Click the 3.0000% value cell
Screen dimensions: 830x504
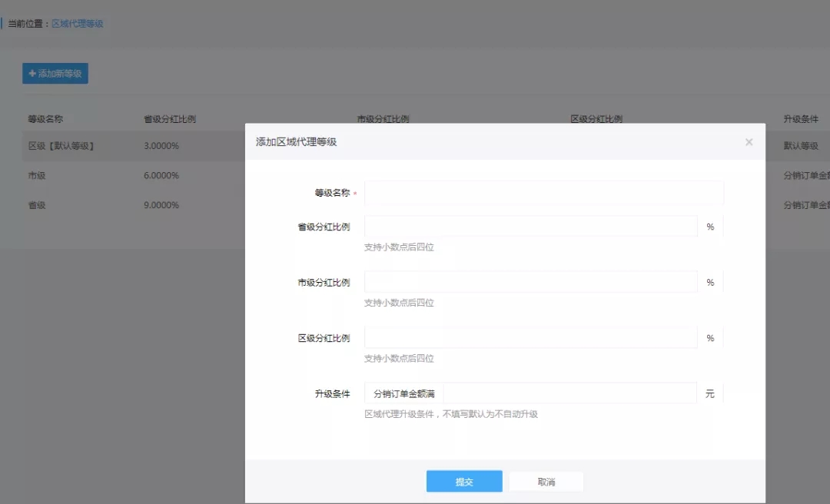161,145
